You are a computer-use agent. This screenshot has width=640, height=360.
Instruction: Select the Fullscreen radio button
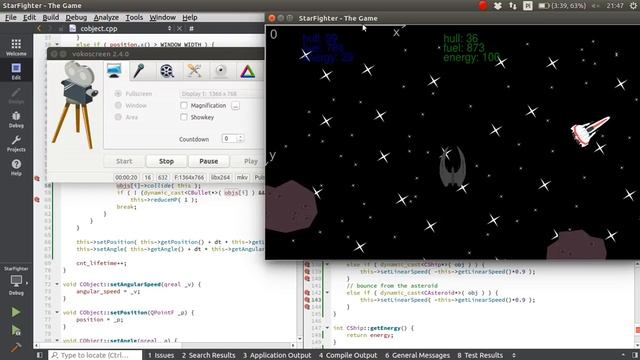pyautogui.click(x=118, y=93)
